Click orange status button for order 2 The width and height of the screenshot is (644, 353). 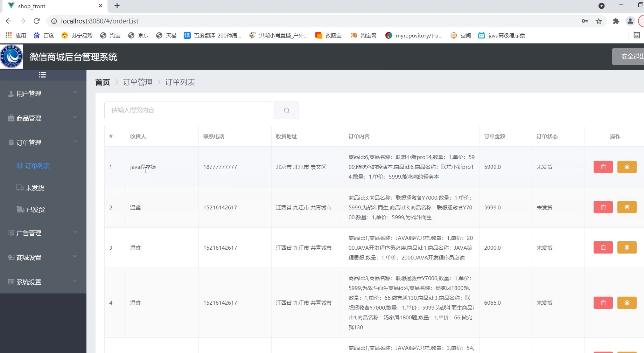pyautogui.click(x=626, y=207)
